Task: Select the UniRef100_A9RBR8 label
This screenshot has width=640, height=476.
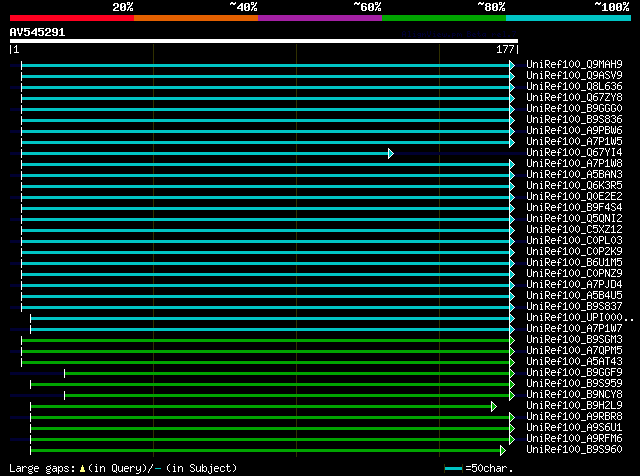Action: point(574,417)
